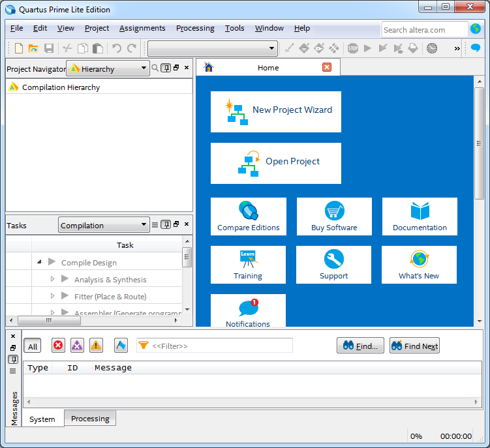Pin the Tasks panel

[166, 224]
